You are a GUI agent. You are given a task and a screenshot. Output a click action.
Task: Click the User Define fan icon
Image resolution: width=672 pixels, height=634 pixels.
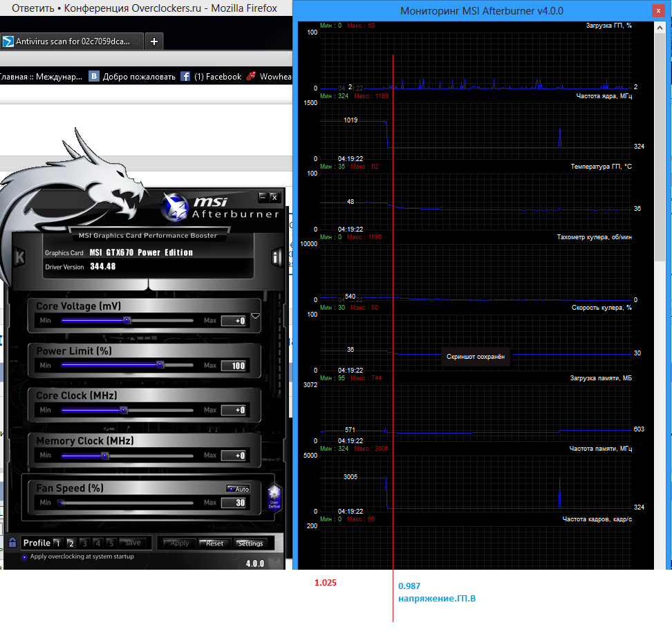[x=274, y=498]
